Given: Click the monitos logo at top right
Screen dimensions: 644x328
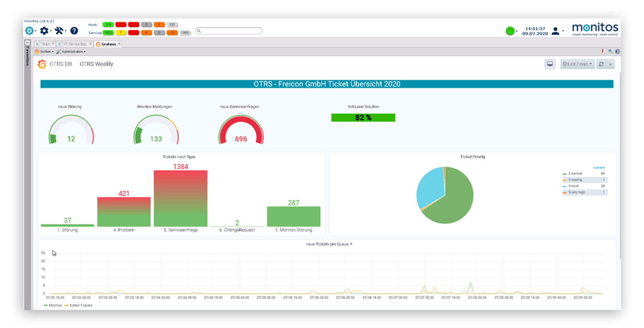Looking at the screenshot, I should coord(595,29).
